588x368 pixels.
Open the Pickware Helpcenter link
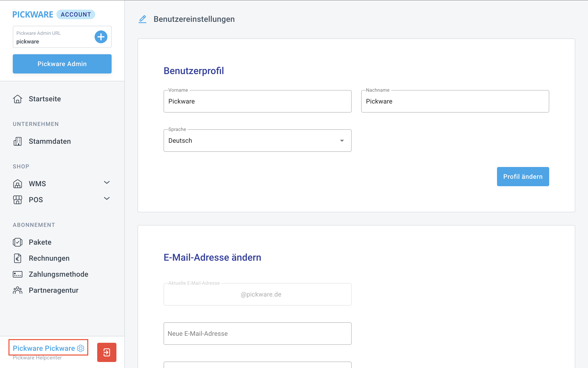pyautogui.click(x=37, y=358)
